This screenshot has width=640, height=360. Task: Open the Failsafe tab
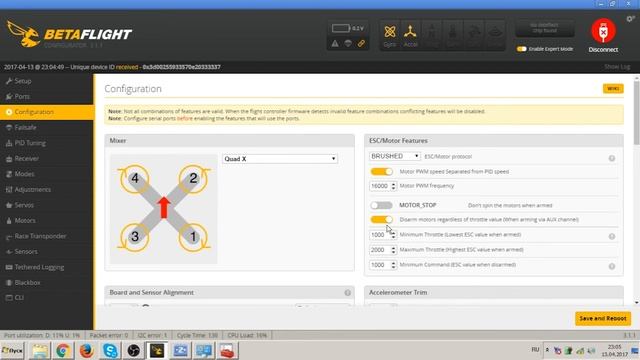[x=47, y=127]
